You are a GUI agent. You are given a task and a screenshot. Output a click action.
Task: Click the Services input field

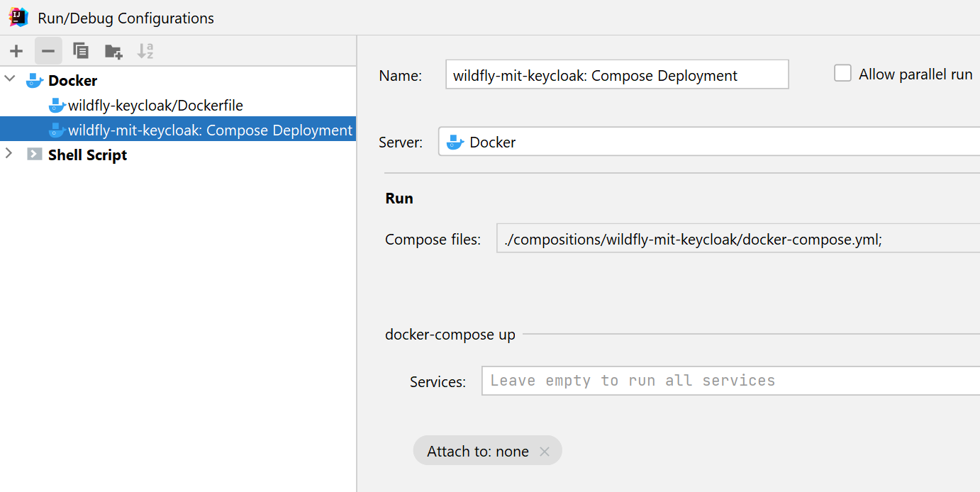pos(730,381)
